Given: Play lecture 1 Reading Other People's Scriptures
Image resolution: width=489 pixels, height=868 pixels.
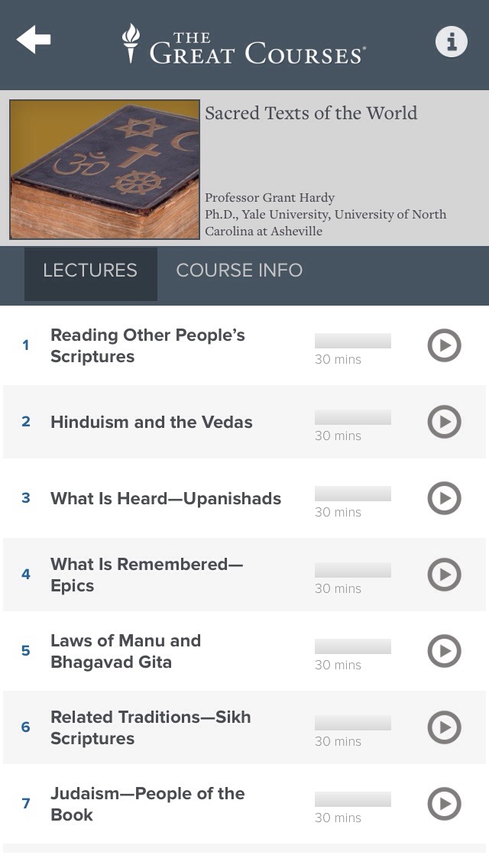Looking at the screenshot, I should tap(444, 345).
